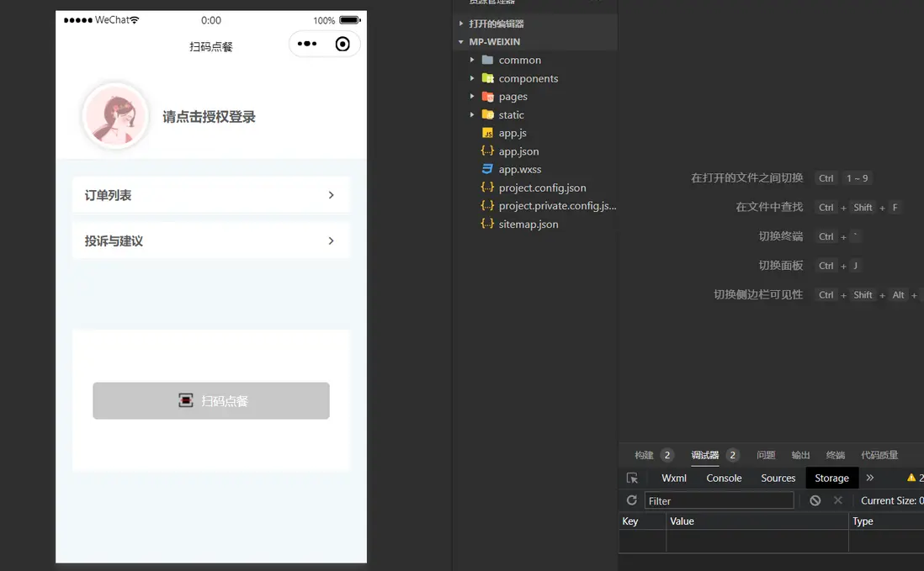Click the delete X icon beside filter
Image resolution: width=924 pixels, height=571 pixels.
point(838,500)
